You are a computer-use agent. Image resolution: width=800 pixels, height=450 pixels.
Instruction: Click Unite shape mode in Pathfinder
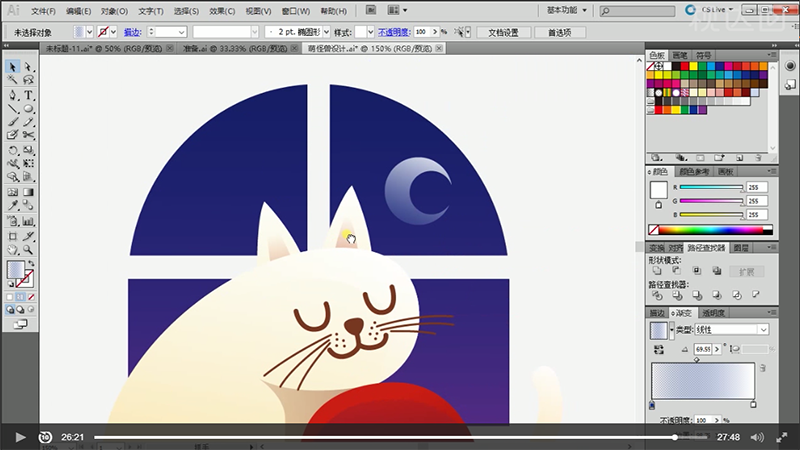(x=657, y=271)
